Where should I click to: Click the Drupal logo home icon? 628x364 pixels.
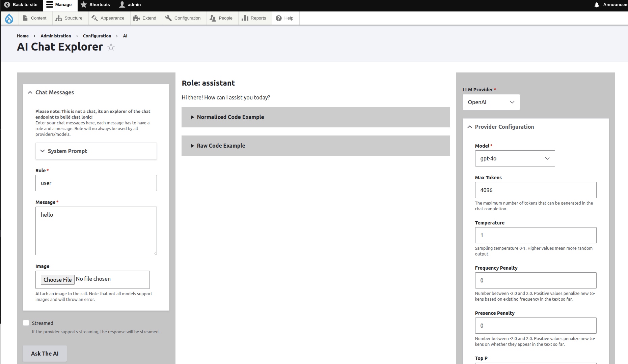click(x=9, y=18)
